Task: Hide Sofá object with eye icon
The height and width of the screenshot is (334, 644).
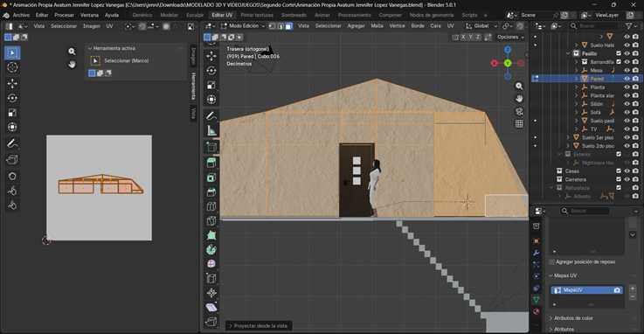Action: point(627,112)
